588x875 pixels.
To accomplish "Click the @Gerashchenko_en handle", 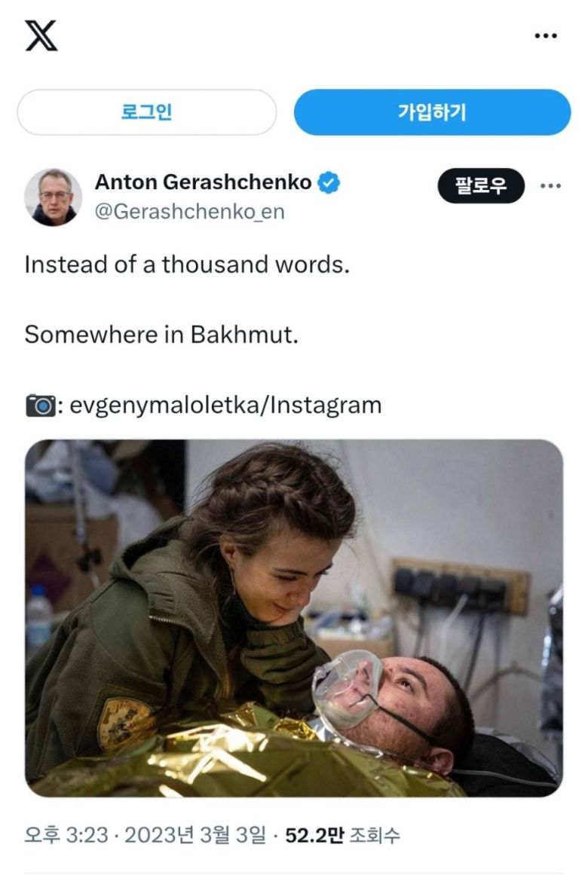I will [x=190, y=212].
